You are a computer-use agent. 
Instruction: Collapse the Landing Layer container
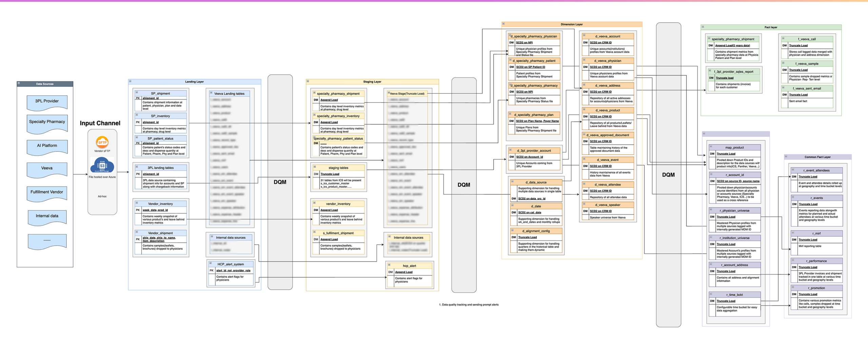[130, 81]
